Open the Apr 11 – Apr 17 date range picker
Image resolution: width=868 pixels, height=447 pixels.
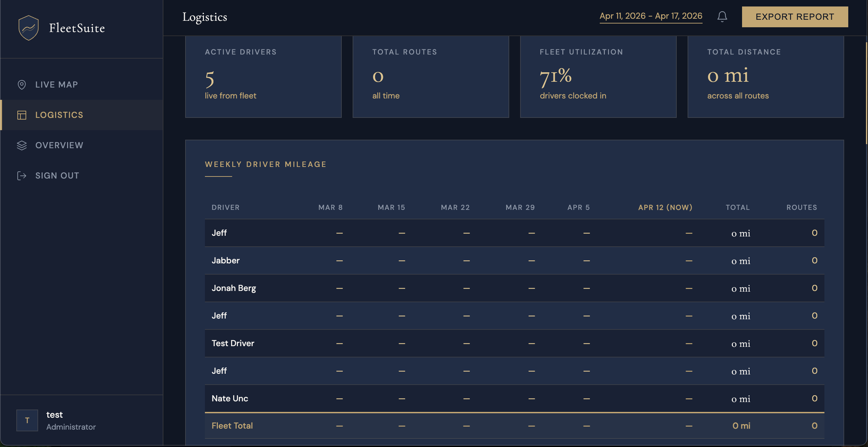650,16
